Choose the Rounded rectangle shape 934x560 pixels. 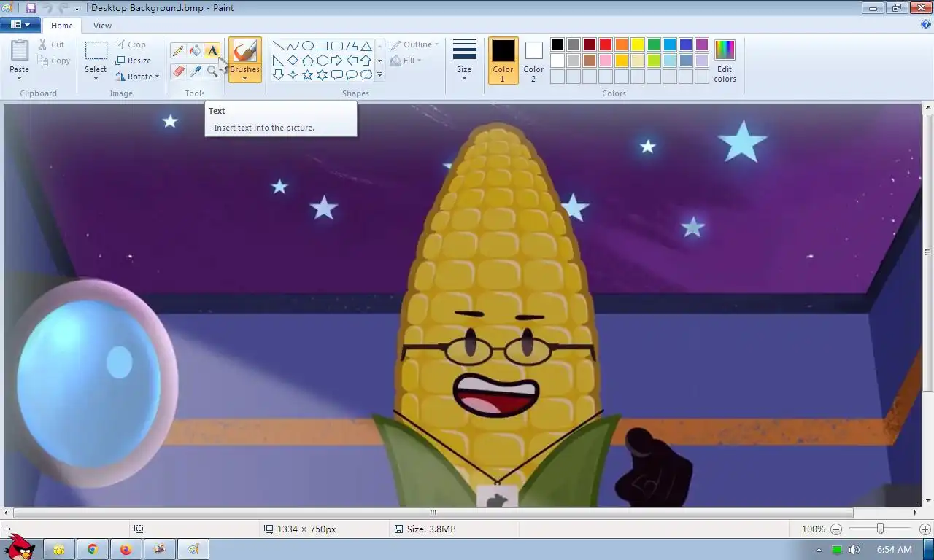[336, 46]
